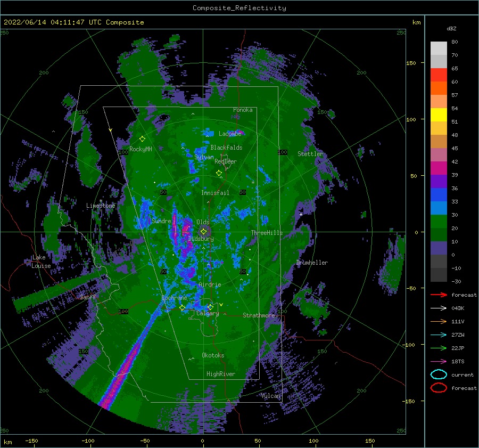This screenshot has height=448, width=479.
Task: Click the orange 111V arrow in legend
Action: 439,321
